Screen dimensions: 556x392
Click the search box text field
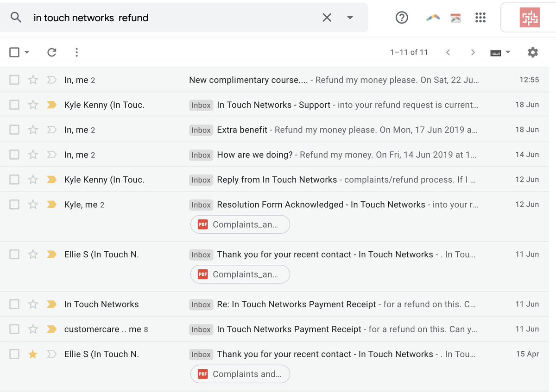[174, 18]
